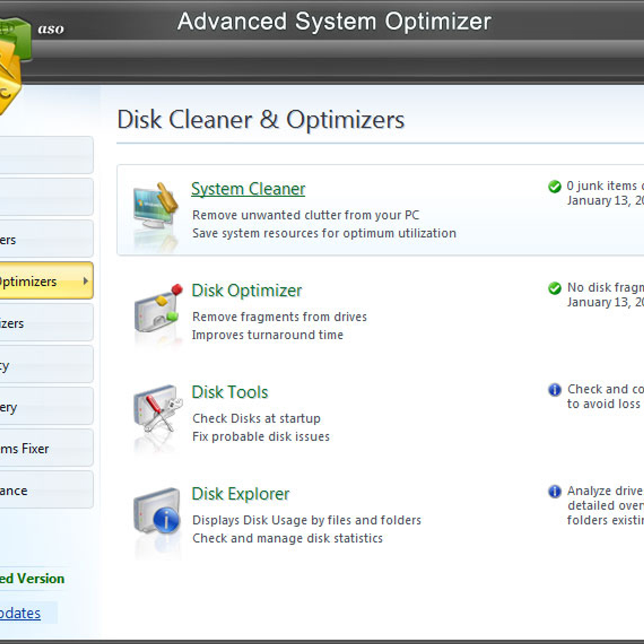Screen dimensions: 644x644
Task: Click the blue info icon beside 'Analyze drive'
Action: 554,491
